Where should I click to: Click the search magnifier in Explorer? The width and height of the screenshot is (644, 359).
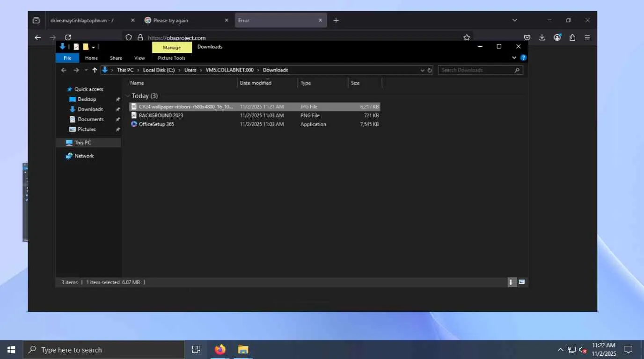click(x=517, y=70)
